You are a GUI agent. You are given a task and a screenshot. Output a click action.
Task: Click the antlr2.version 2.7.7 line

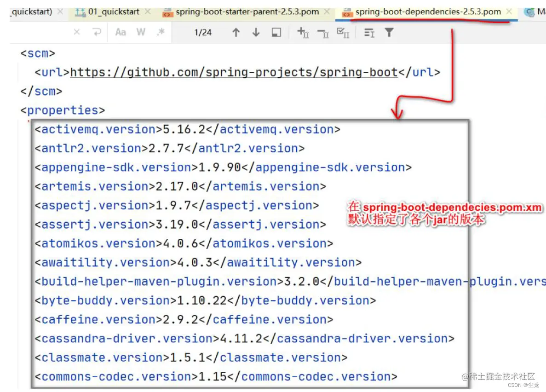pos(170,149)
